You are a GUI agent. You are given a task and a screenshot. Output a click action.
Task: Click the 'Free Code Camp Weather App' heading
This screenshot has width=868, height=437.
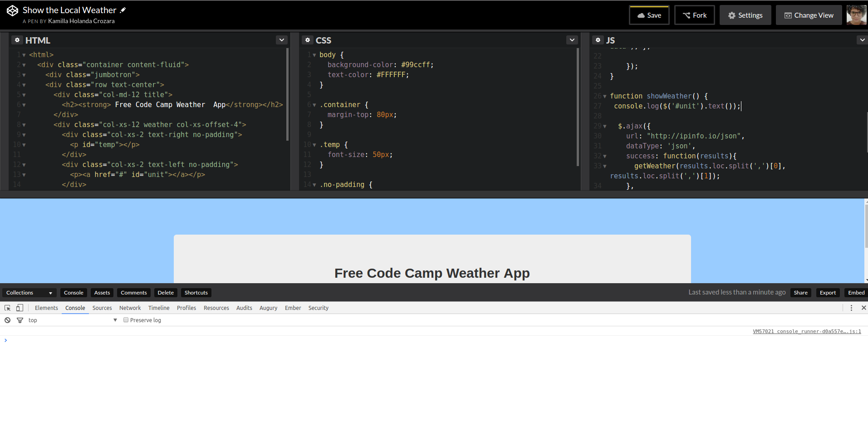coord(432,273)
